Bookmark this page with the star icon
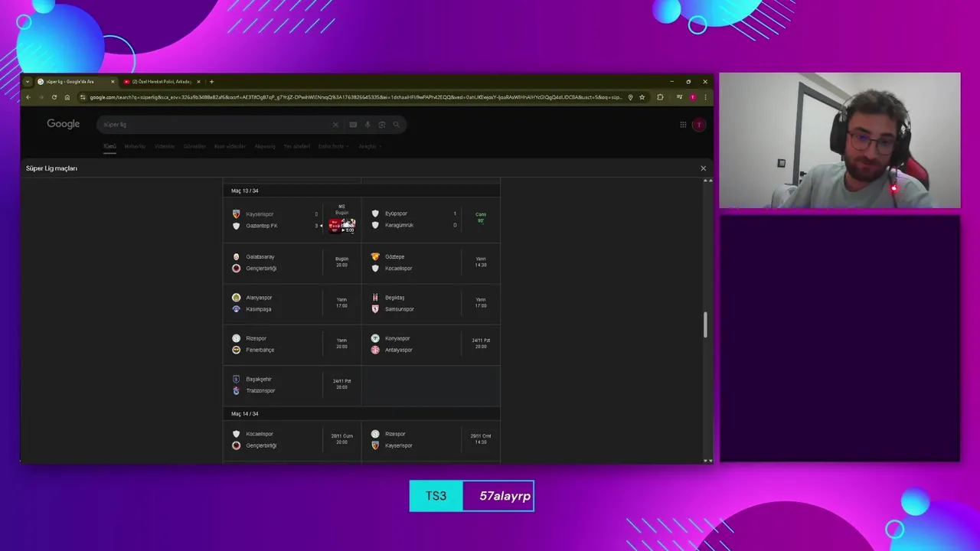This screenshot has width=980, height=551. click(x=642, y=97)
